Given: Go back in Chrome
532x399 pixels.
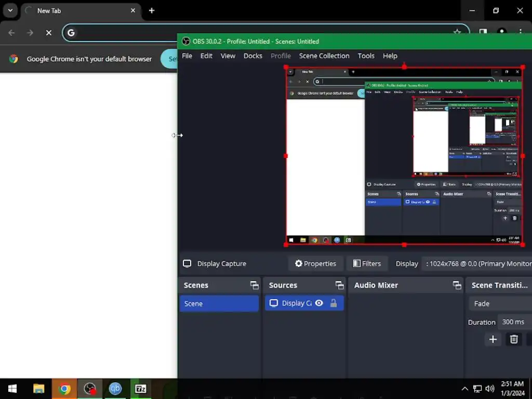Looking at the screenshot, I should (11, 33).
